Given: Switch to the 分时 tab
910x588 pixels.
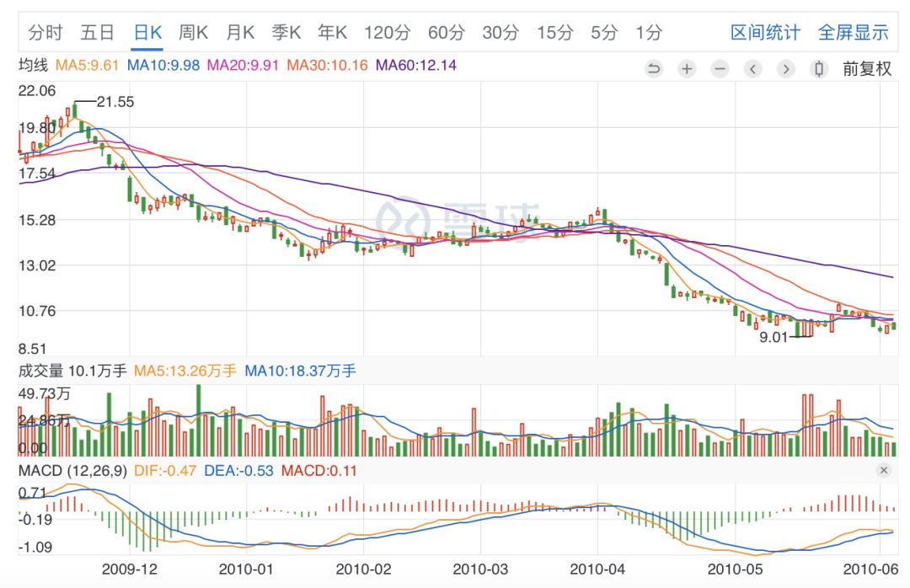Looking at the screenshot, I should (45, 33).
